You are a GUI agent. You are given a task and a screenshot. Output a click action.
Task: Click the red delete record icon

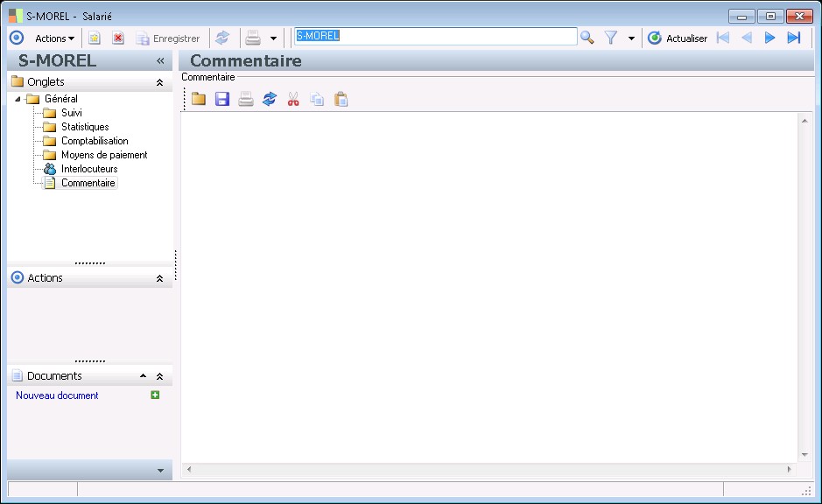118,38
